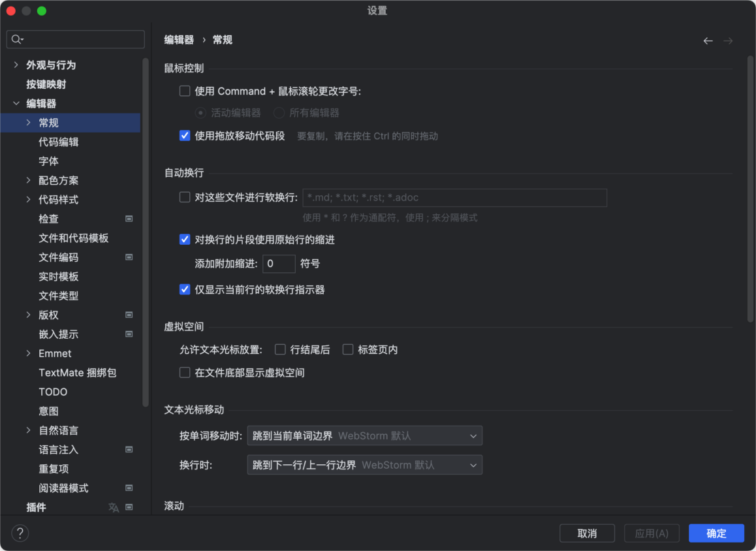Expand the 配色方案 node

pyautogui.click(x=29, y=180)
